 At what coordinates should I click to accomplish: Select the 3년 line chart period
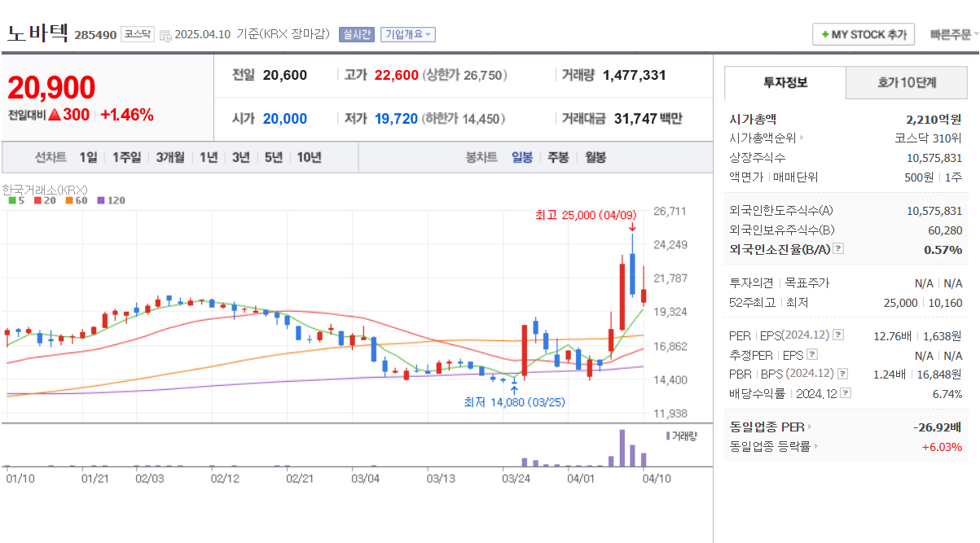[240, 157]
